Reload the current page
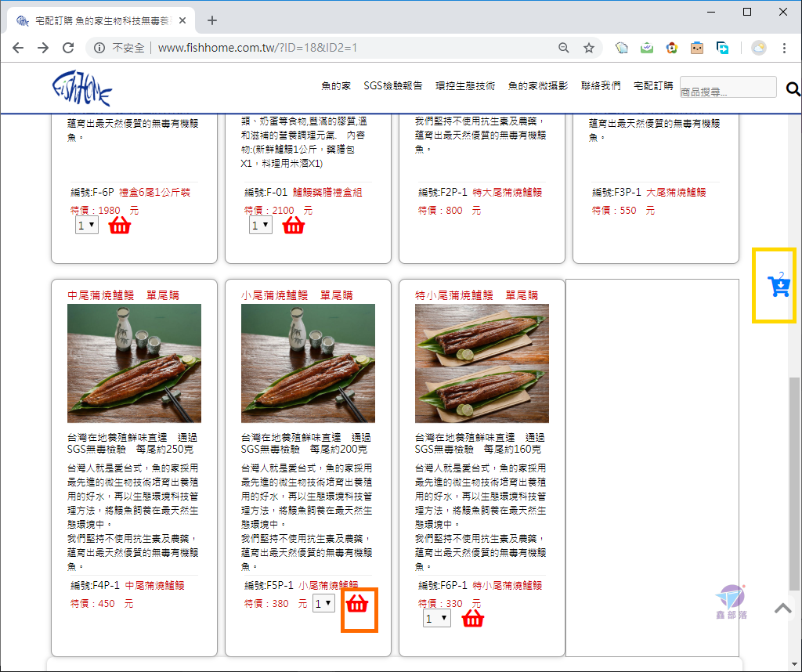The image size is (802, 672). point(68,48)
